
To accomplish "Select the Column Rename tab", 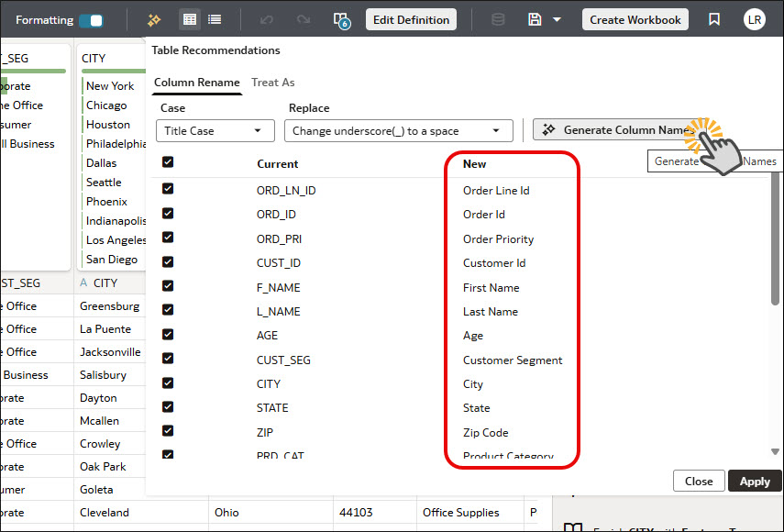I will 196,83.
